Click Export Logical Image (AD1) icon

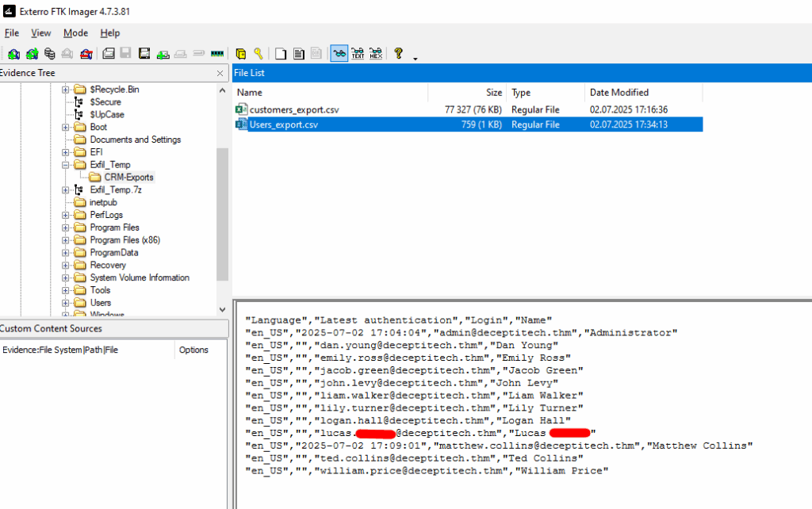pos(144,53)
